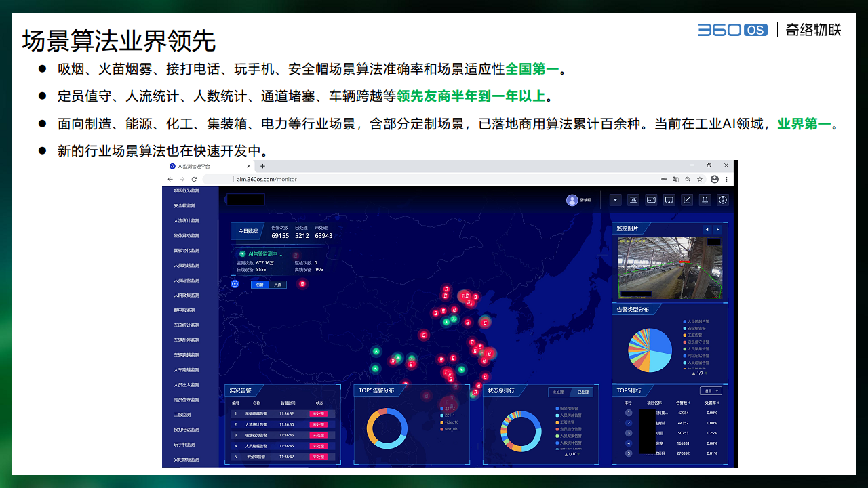The height and width of the screenshot is (488, 868).
Task: Open 安全帽监测 in sidebar
Action: coord(184,205)
